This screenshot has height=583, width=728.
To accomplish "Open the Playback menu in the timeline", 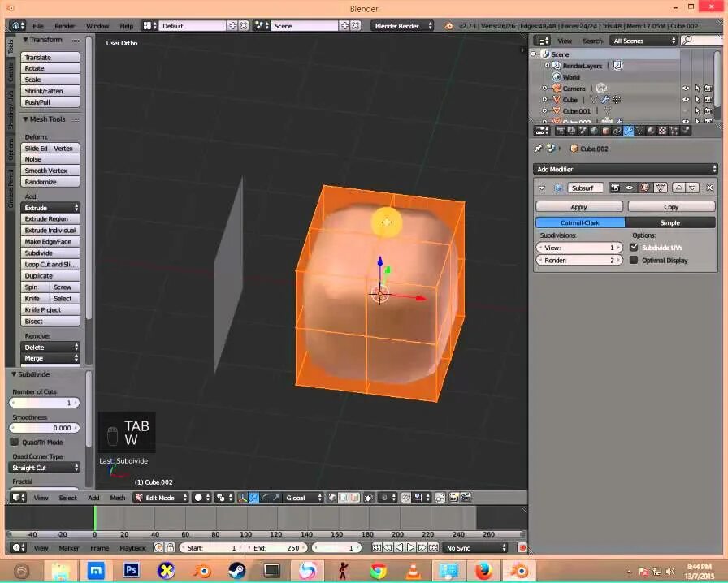I will (x=132, y=548).
